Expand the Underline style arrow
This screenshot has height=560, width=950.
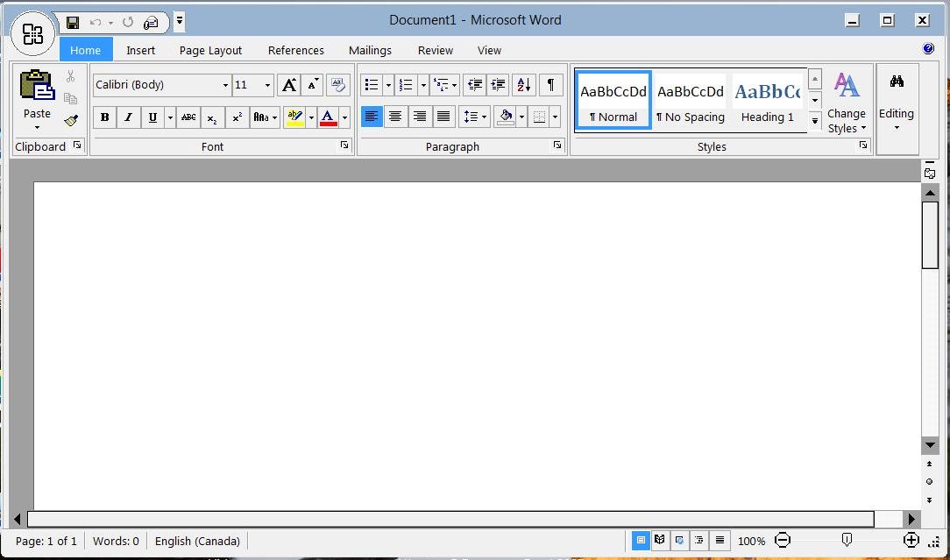(x=170, y=117)
